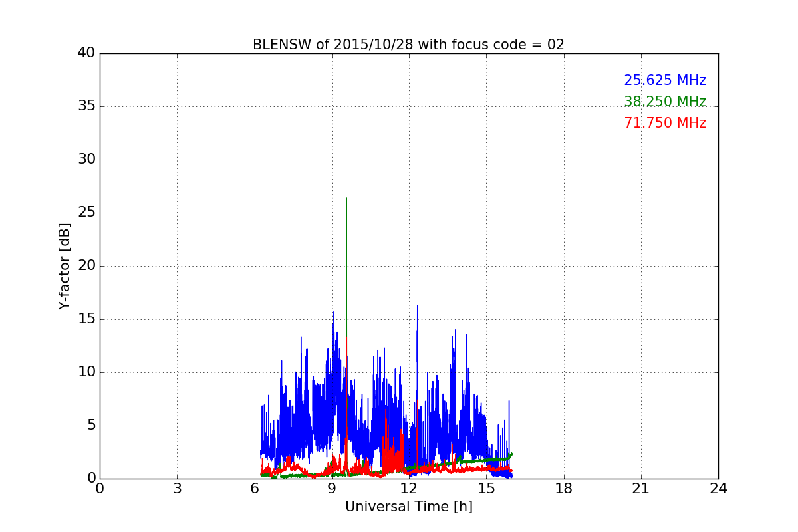
Task: Click the x-axis tick label 24
Action: pos(718,488)
